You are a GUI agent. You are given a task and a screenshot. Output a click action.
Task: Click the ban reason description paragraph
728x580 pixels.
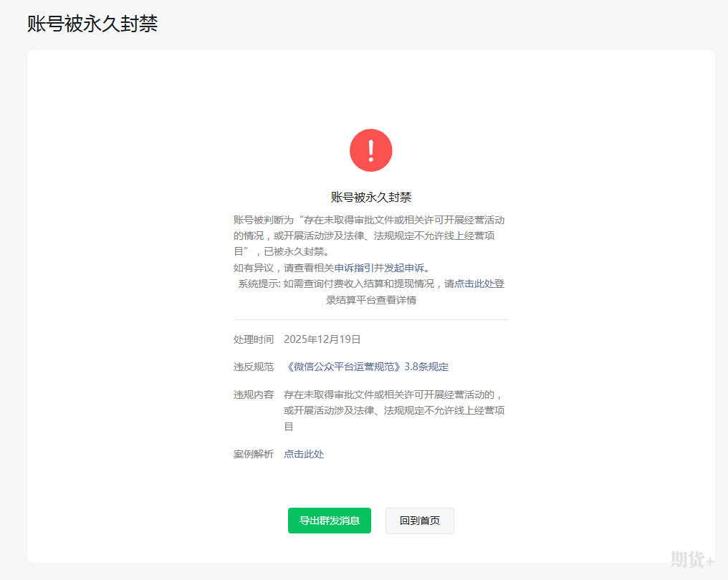click(370, 235)
